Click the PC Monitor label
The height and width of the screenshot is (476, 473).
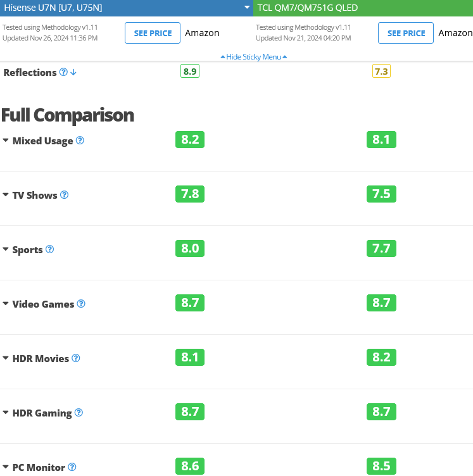click(x=39, y=468)
